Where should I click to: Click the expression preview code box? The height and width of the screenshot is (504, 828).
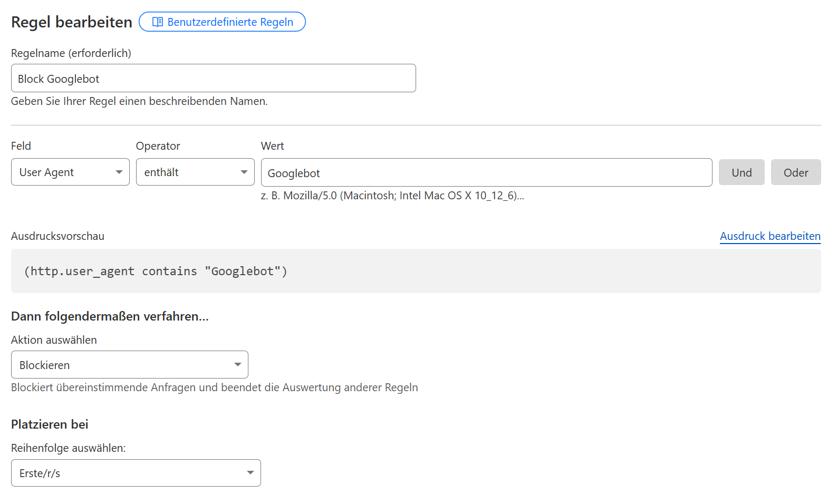click(x=416, y=271)
